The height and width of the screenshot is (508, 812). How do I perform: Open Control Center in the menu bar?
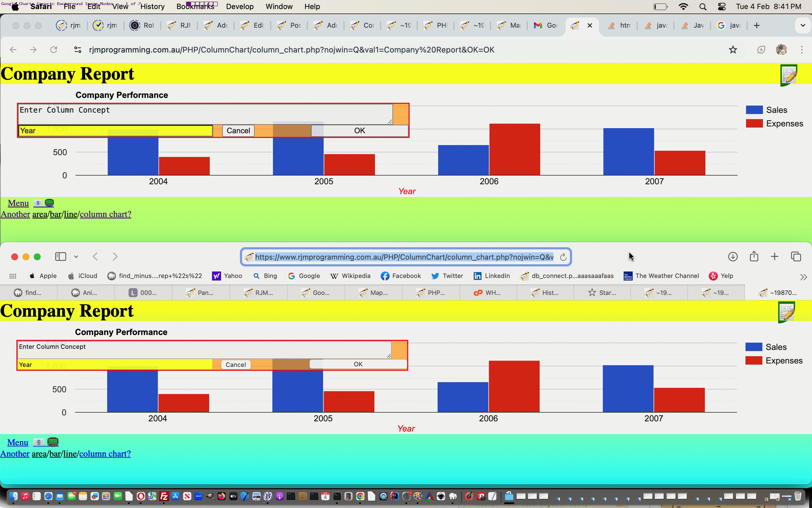coord(721,7)
